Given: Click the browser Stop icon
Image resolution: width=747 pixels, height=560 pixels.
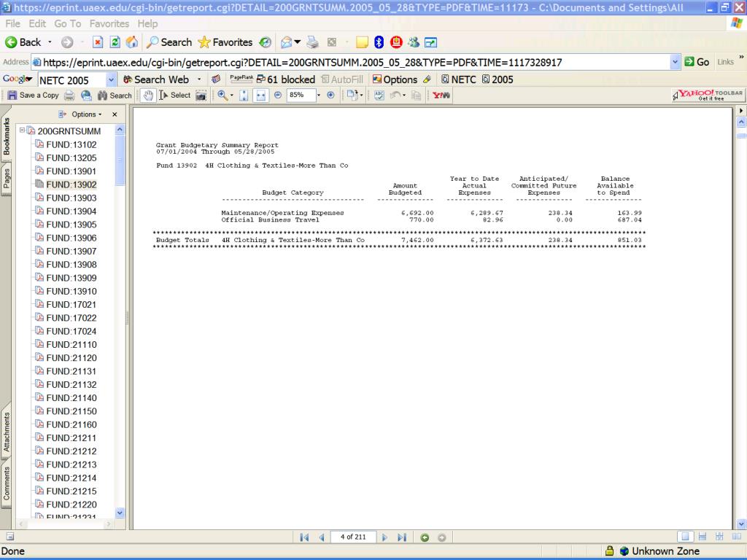Looking at the screenshot, I should pos(98,42).
